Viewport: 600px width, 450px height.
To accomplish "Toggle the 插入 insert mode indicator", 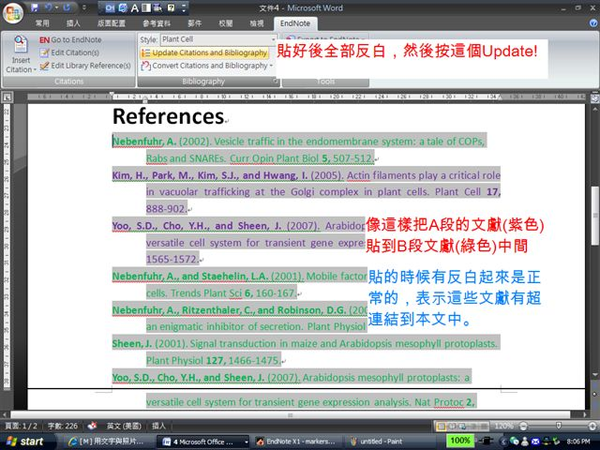I will 159,426.
